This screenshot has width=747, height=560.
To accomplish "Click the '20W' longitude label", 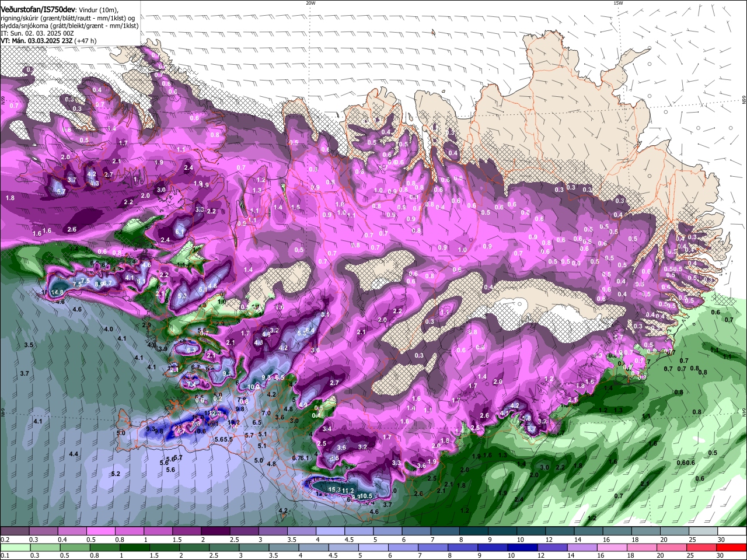I will pos(310,2).
